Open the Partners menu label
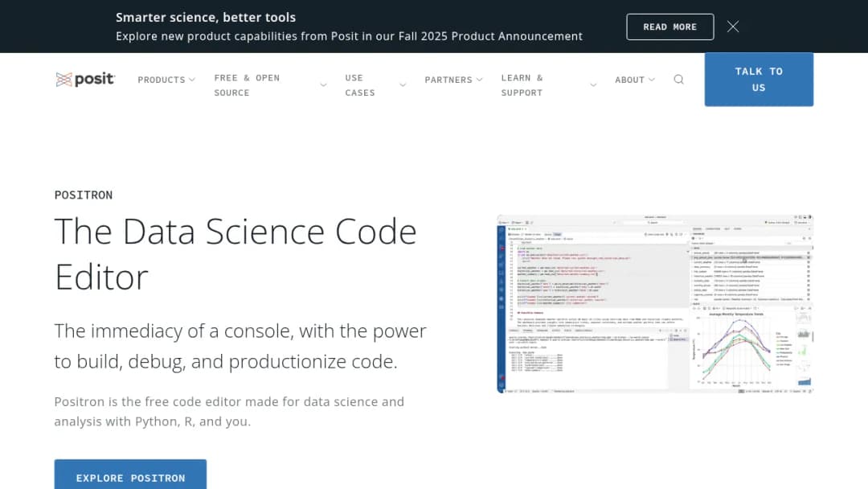The image size is (868, 489). tap(448, 80)
